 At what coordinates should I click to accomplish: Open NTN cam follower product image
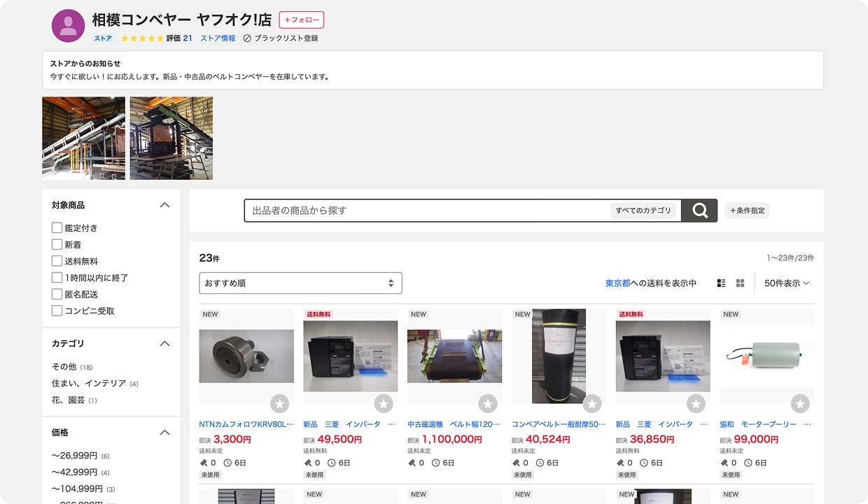click(246, 356)
